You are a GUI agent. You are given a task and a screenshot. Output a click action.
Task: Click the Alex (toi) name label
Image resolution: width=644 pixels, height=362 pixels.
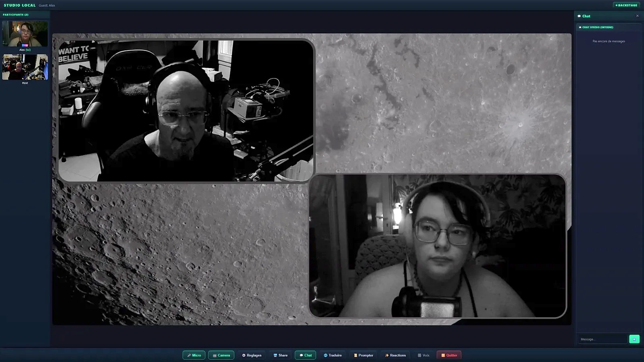coord(25,50)
